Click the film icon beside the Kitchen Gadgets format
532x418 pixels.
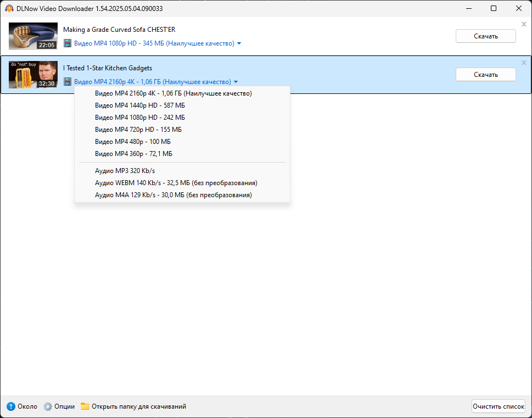pyautogui.click(x=68, y=81)
